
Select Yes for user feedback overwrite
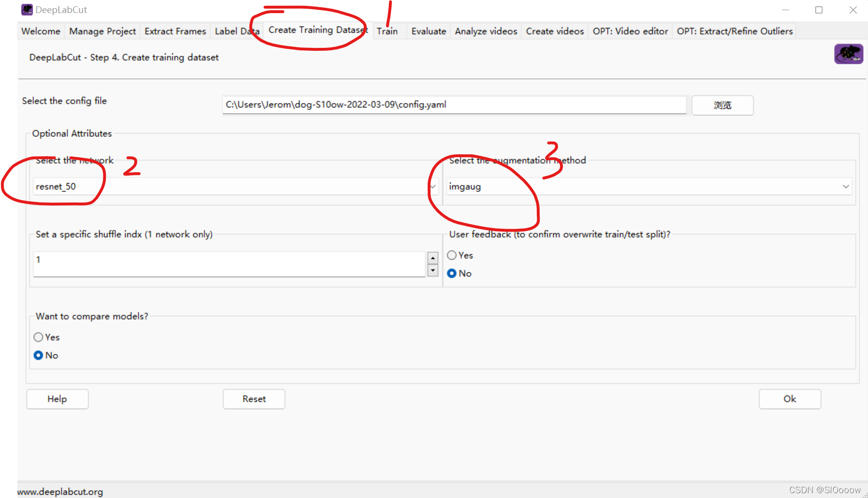(460, 255)
